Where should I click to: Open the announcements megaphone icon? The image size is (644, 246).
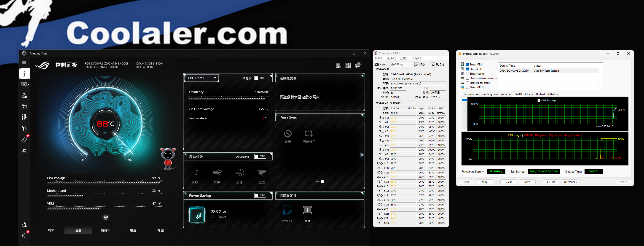pyautogui.click(x=358, y=65)
